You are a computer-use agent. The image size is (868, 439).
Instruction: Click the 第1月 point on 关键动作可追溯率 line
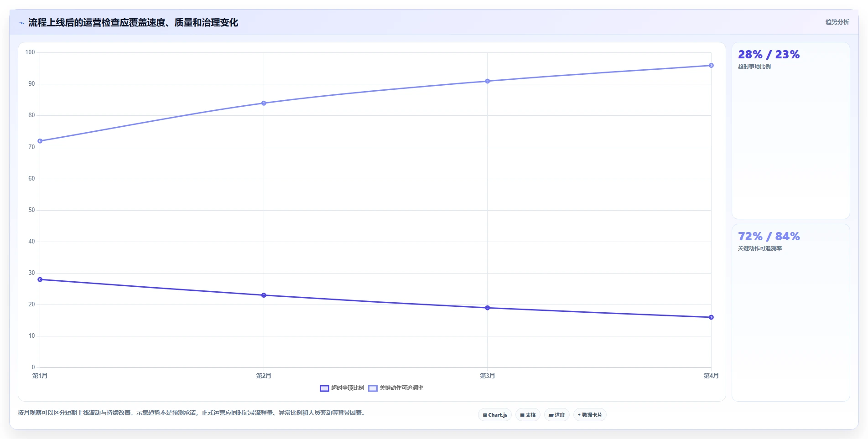(40, 141)
